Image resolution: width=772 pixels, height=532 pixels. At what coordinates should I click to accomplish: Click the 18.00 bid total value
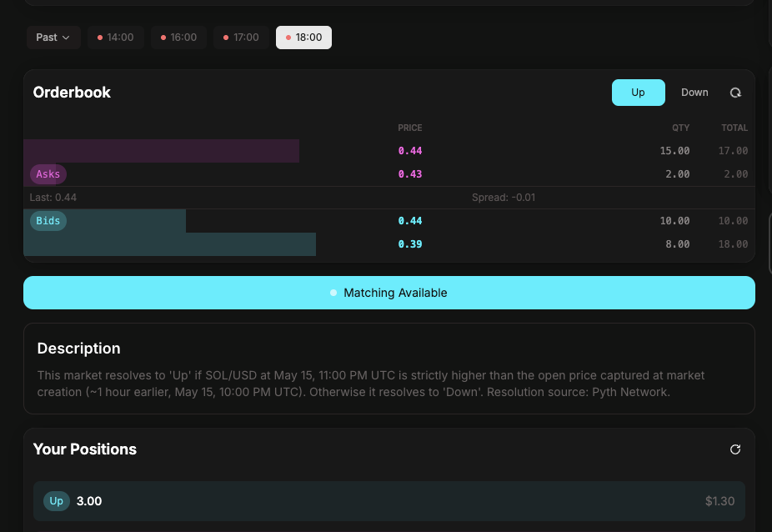733,243
